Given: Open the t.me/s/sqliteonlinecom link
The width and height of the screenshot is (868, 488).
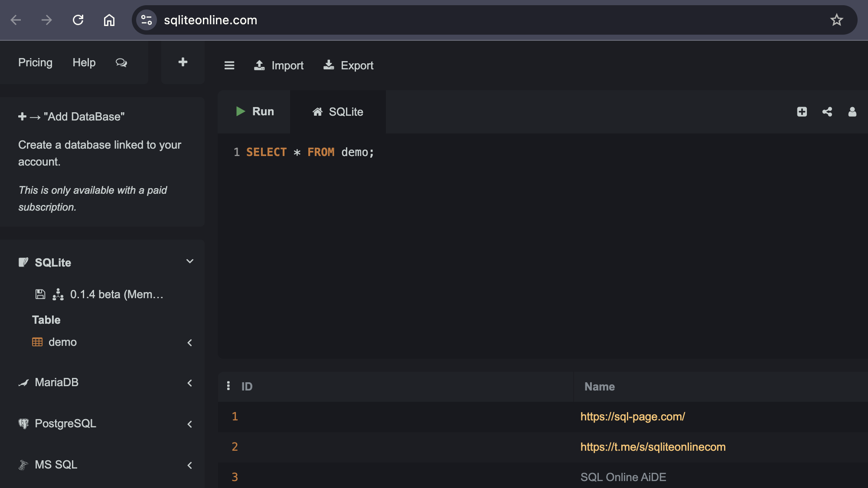Looking at the screenshot, I should 653,447.
